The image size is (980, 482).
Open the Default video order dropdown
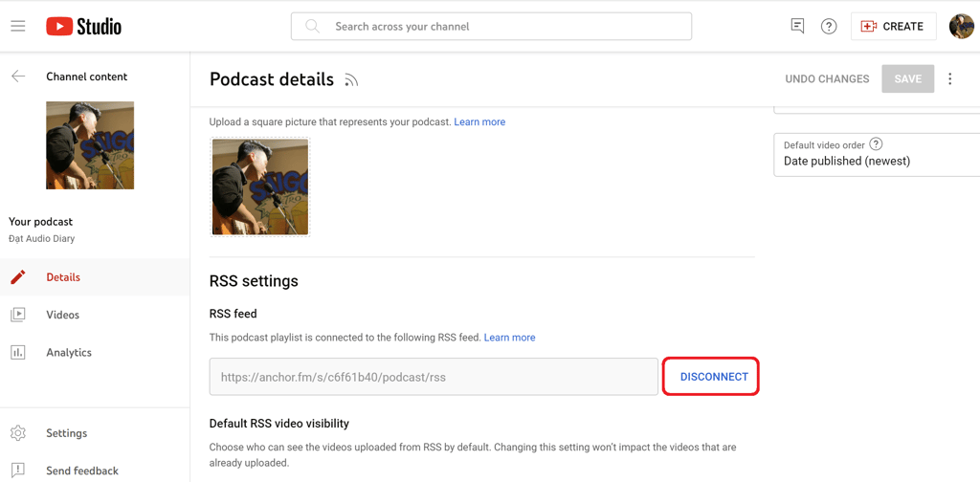pyautogui.click(x=877, y=154)
